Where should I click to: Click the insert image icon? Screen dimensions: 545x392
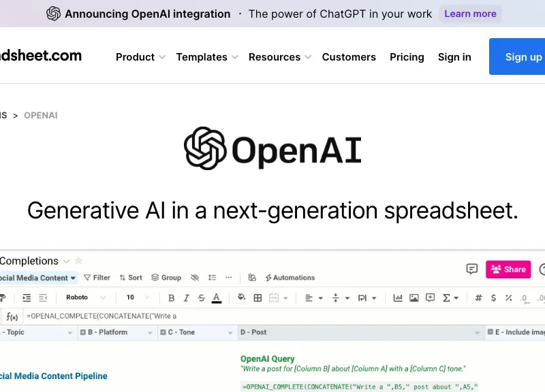tap(414, 297)
